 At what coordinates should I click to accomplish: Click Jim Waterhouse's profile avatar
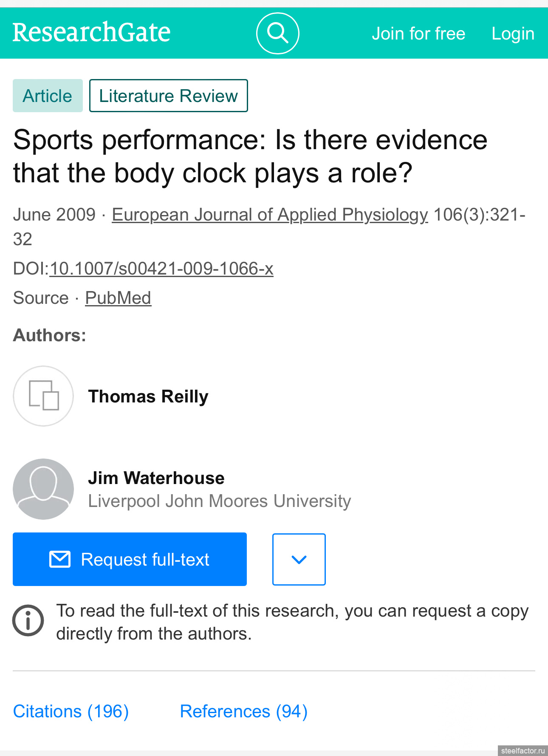point(43,489)
